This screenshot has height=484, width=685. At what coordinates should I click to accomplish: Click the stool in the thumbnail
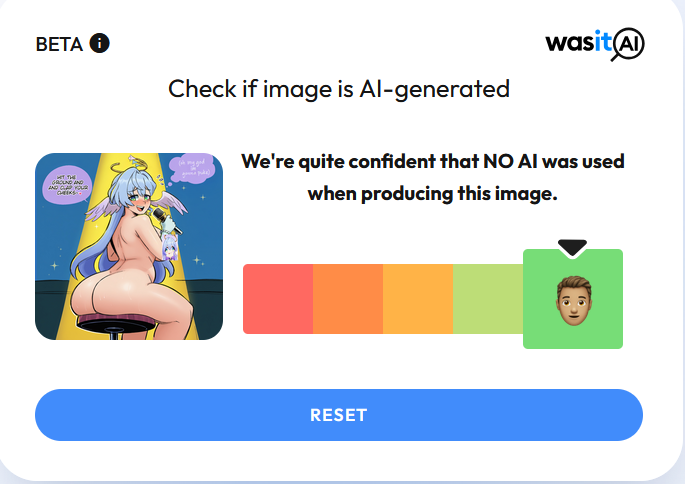tap(116, 325)
